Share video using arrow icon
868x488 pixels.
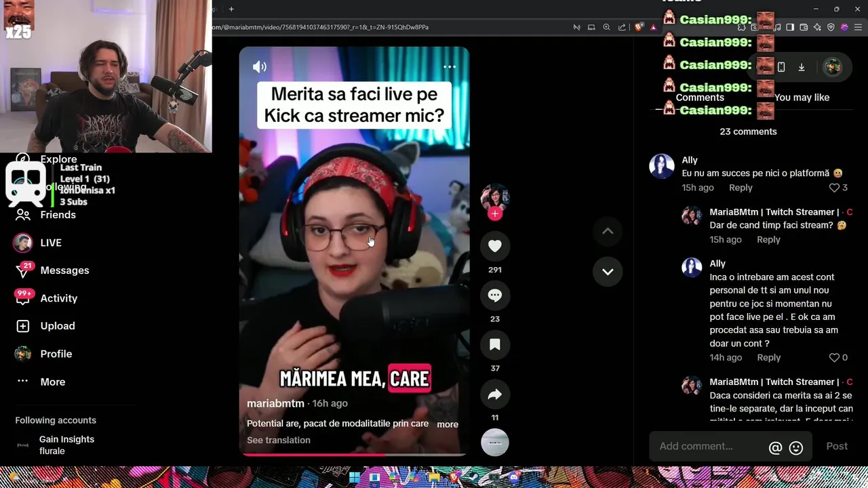[495, 394]
